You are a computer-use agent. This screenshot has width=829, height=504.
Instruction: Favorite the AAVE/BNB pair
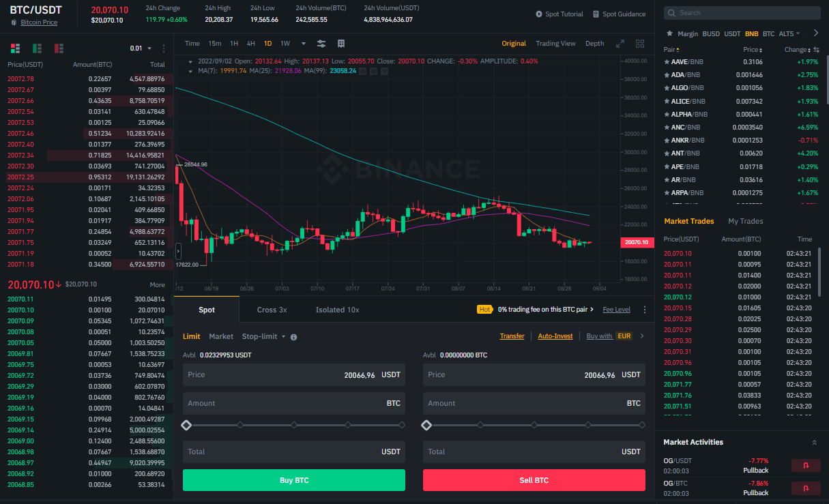point(667,62)
